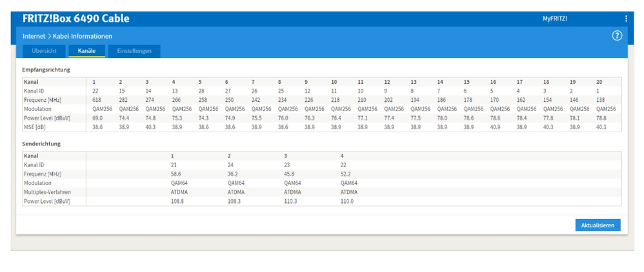This screenshot has width=644, height=272.
Task: Click the frequency value 210
Action: pos(361,100)
